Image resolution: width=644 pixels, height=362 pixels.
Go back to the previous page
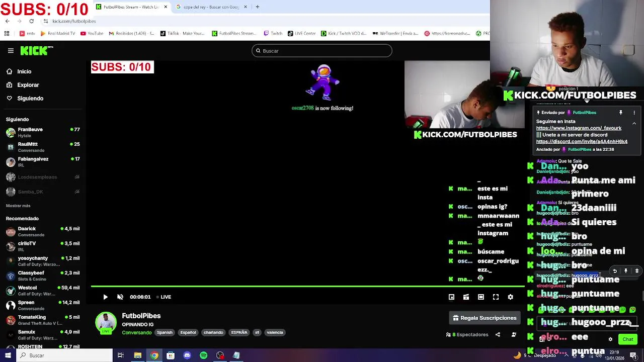7,21
